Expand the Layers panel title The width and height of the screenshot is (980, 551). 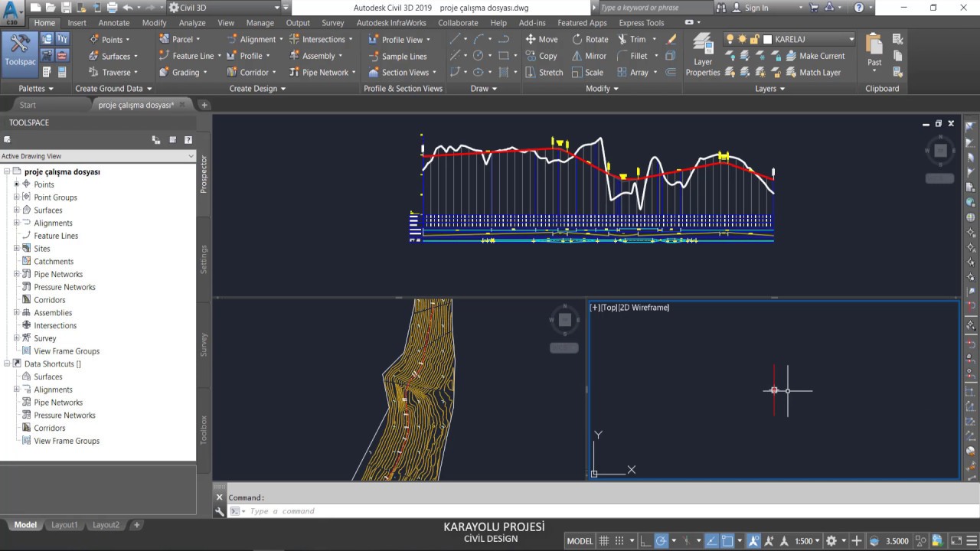[x=769, y=89]
